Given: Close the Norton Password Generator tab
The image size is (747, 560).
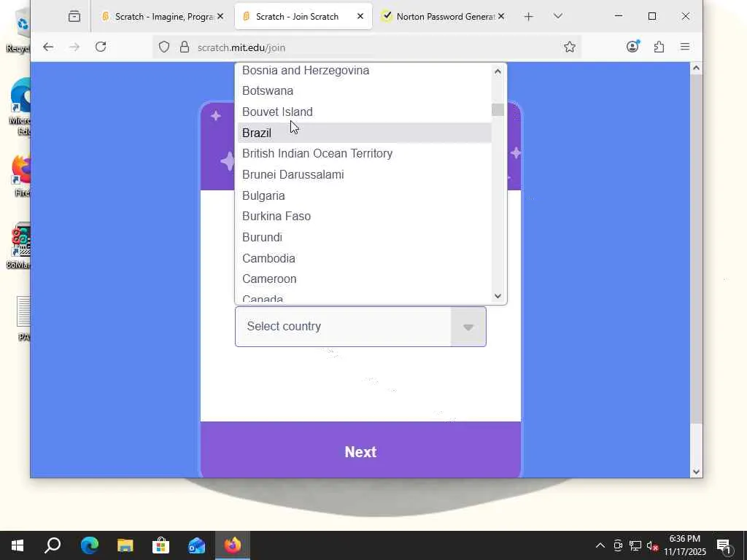Looking at the screenshot, I should pos(501,16).
